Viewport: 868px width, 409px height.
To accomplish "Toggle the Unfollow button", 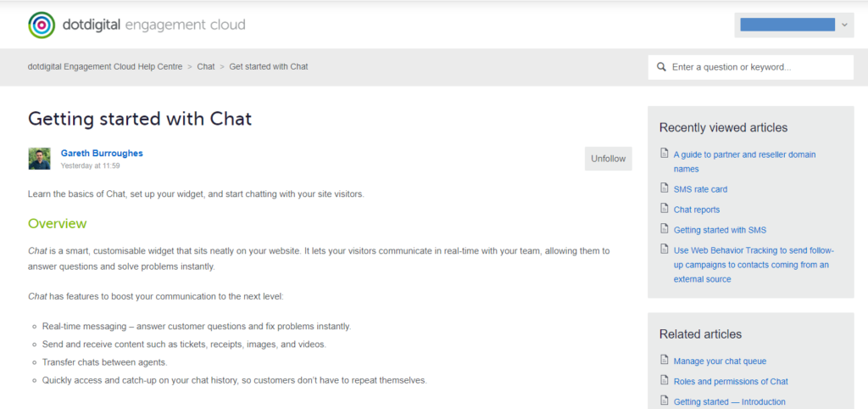I will click(608, 159).
